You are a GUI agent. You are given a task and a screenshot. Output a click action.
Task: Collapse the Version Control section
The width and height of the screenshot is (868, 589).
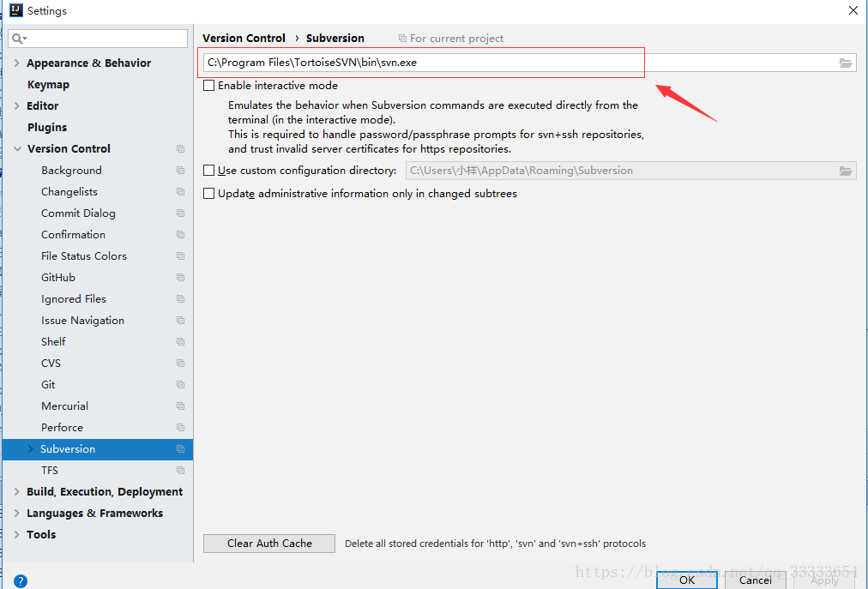(17, 148)
